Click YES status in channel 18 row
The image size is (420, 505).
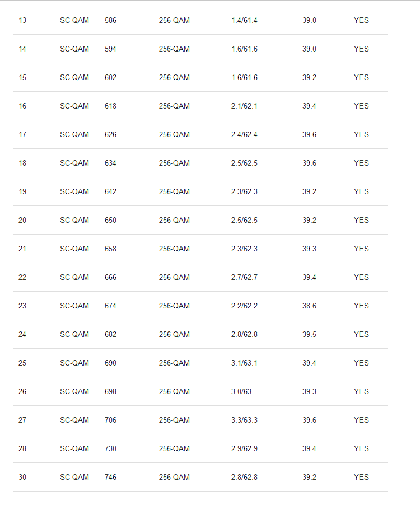(x=361, y=163)
